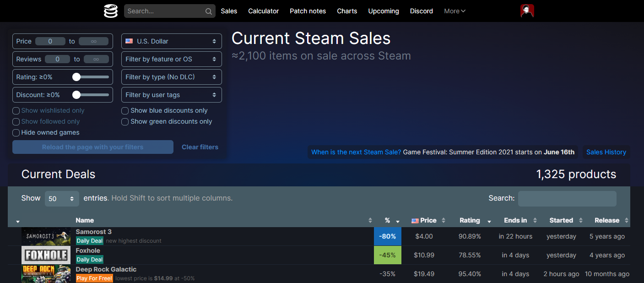The image size is (644, 283).
Task: Enable Hide owned games checkbox
Action: (x=16, y=133)
